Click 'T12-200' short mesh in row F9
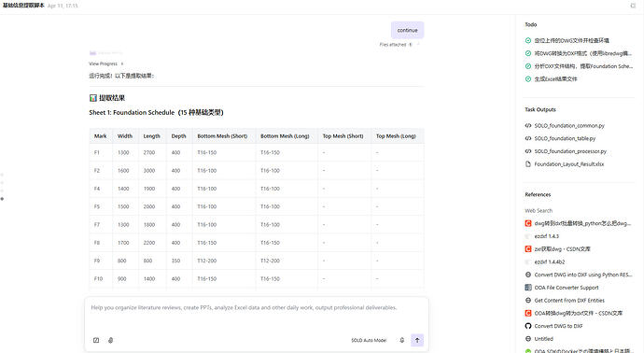This screenshot has width=644, height=353. point(206,261)
